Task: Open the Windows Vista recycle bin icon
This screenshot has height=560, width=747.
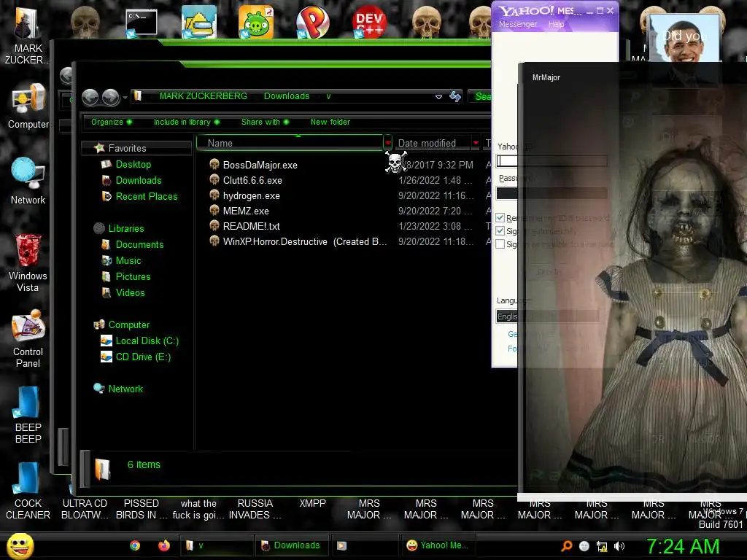Action: (x=28, y=262)
